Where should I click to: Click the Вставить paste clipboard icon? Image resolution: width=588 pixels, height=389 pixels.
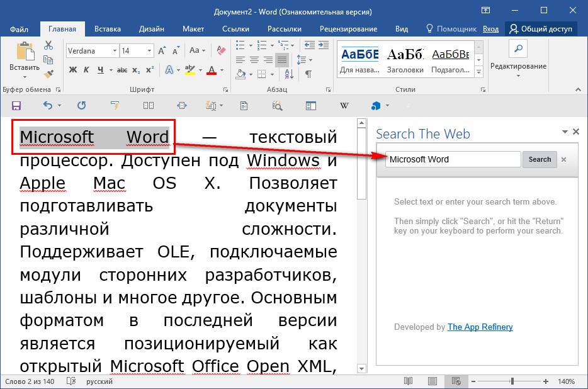pos(25,52)
